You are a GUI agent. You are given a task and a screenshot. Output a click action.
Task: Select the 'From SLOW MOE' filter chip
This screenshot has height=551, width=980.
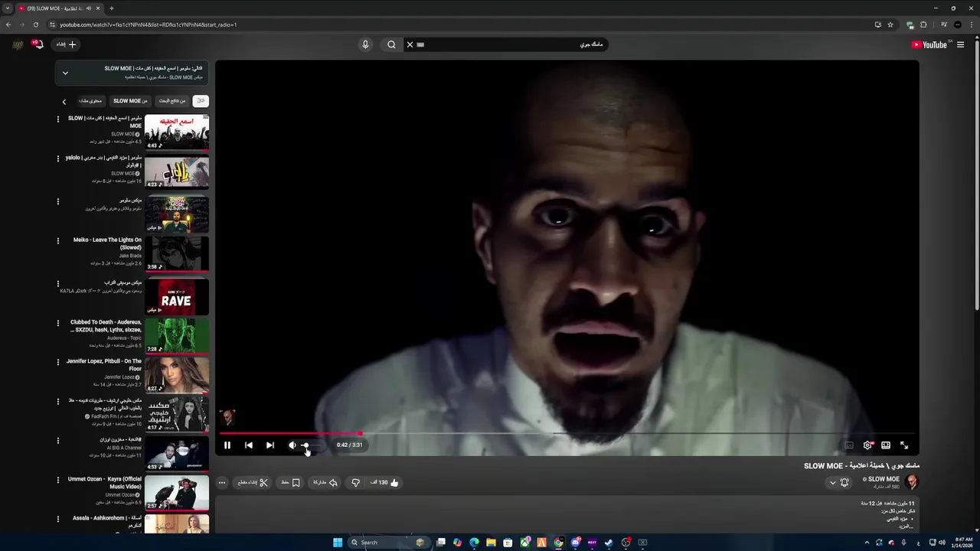[x=130, y=101]
